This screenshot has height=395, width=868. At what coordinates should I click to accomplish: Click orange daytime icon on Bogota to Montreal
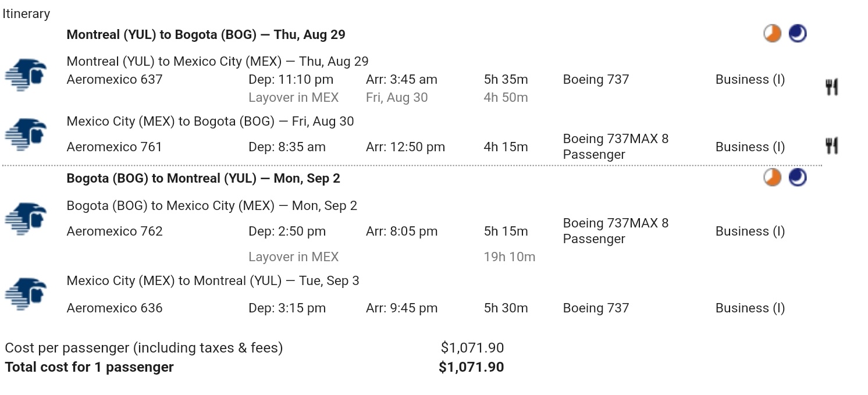click(772, 177)
